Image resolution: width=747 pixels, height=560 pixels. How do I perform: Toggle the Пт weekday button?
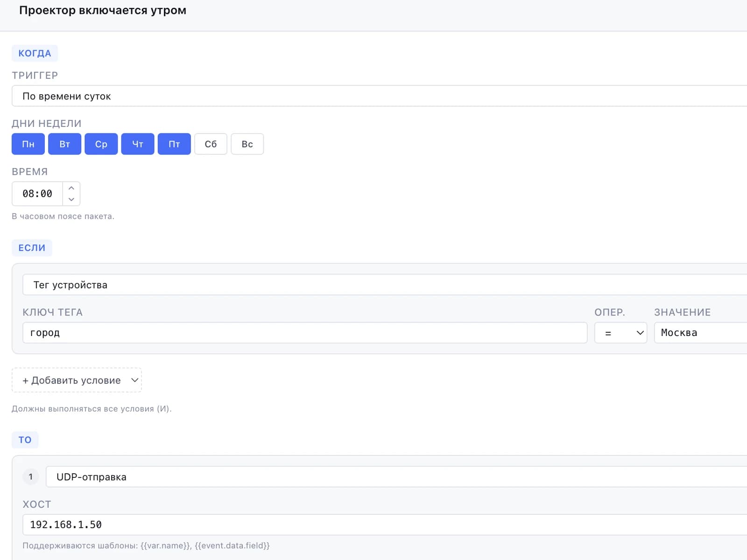pos(174,144)
